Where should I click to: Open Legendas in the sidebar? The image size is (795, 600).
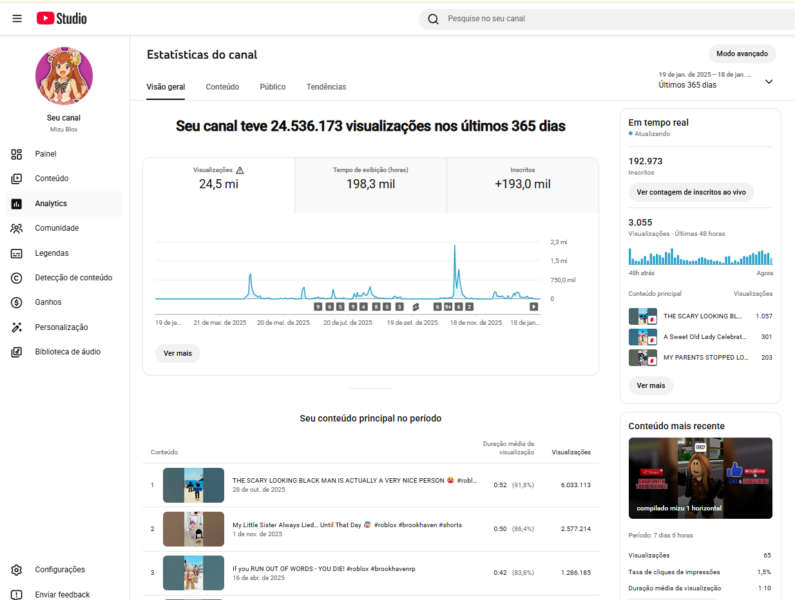pos(64,253)
